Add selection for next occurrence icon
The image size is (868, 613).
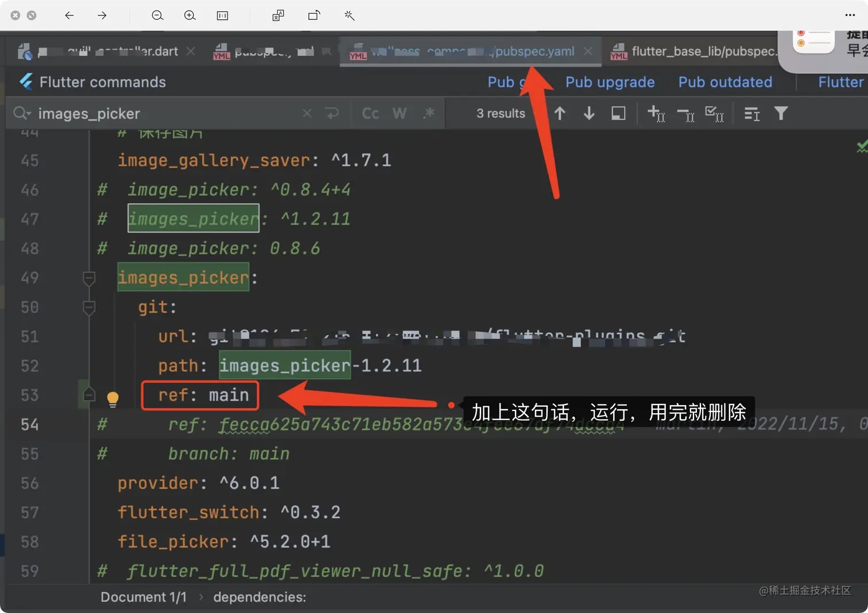(x=656, y=113)
